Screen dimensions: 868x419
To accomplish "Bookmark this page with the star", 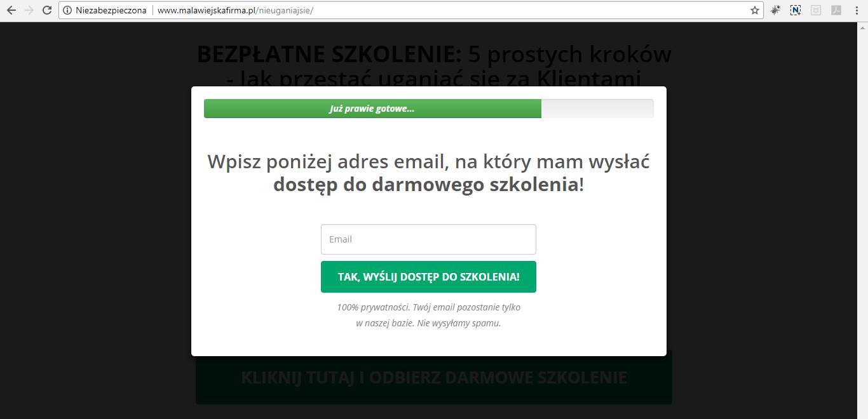I will (754, 10).
